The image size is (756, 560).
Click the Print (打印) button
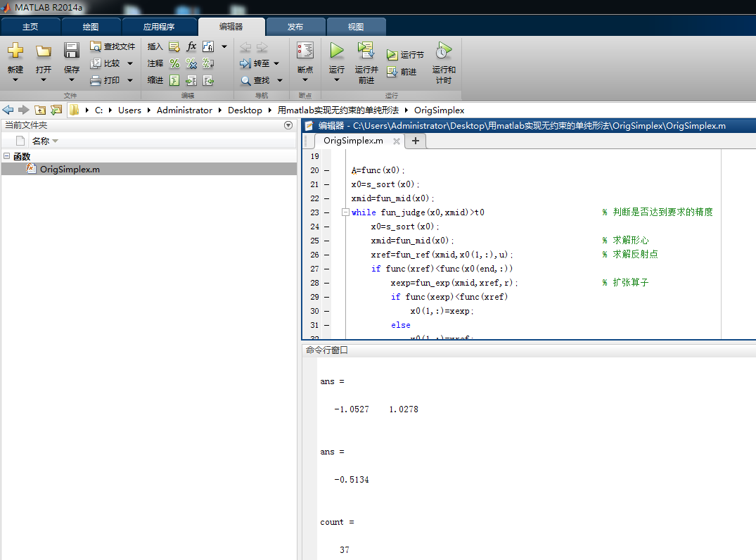(105, 80)
